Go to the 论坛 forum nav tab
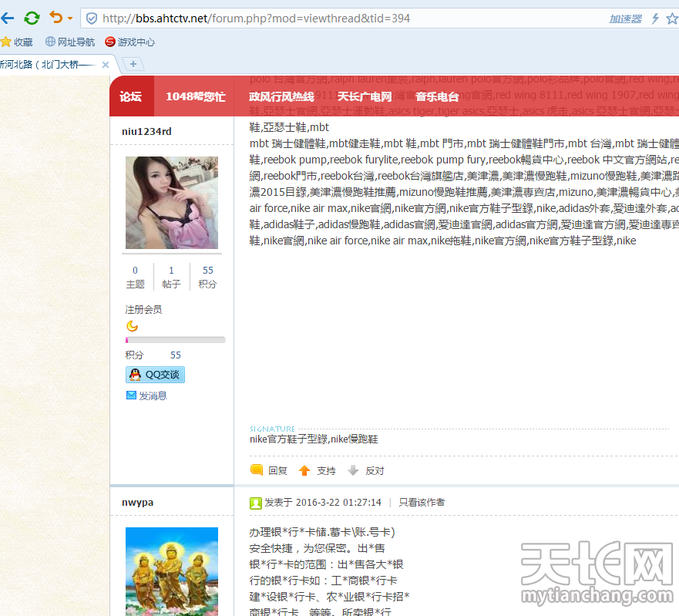The image size is (679, 616). click(x=131, y=96)
